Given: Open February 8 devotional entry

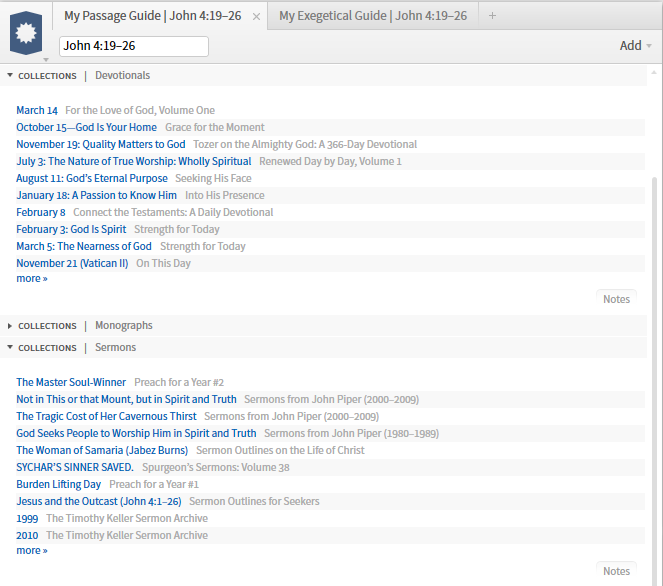Looking at the screenshot, I should (x=41, y=212).
